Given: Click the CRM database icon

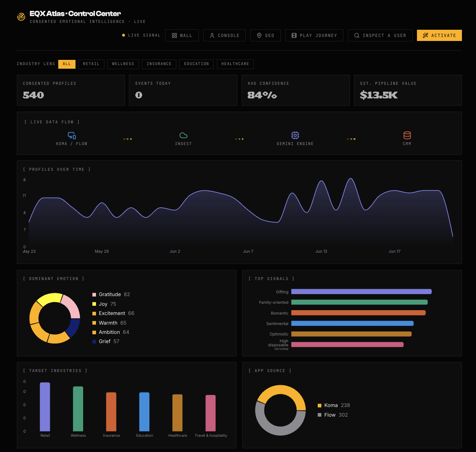Looking at the screenshot, I should pos(407,135).
